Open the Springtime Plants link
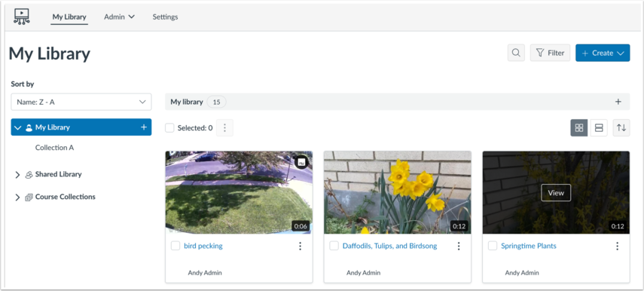This screenshot has width=644, height=291. 529,246
